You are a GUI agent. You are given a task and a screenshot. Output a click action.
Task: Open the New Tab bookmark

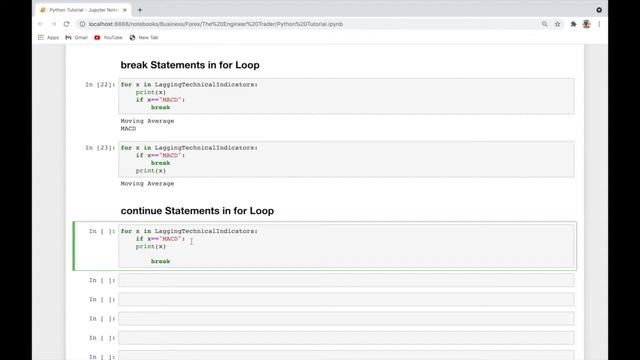[x=144, y=38]
